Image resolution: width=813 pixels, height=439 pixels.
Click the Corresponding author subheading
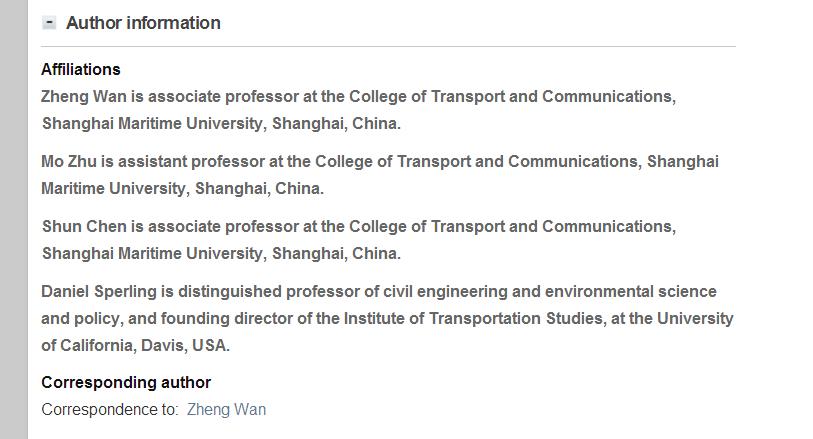click(x=126, y=382)
